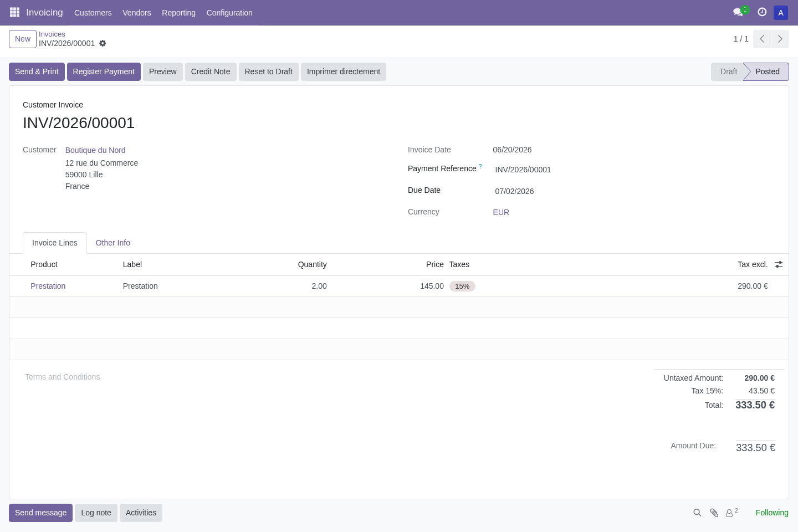Open the Customers menu
Screen dimensions: 798x532
click(93, 13)
